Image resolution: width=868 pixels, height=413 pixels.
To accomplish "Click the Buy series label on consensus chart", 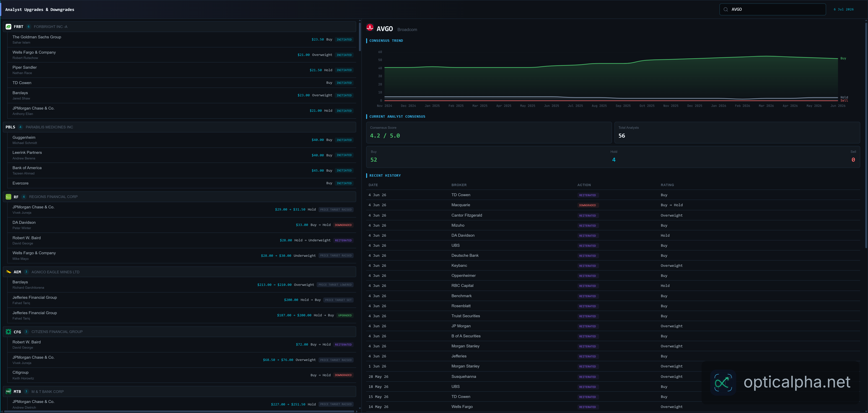I will click(x=843, y=58).
